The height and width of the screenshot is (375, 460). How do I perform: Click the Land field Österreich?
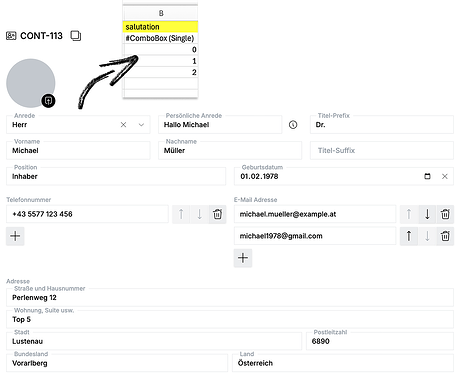tap(343, 363)
